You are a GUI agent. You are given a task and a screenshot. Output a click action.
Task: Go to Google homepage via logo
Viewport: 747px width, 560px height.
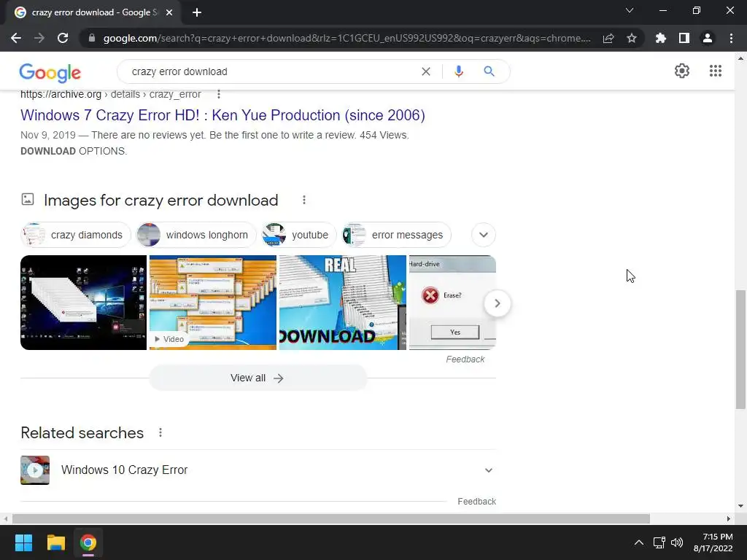(x=50, y=72)
